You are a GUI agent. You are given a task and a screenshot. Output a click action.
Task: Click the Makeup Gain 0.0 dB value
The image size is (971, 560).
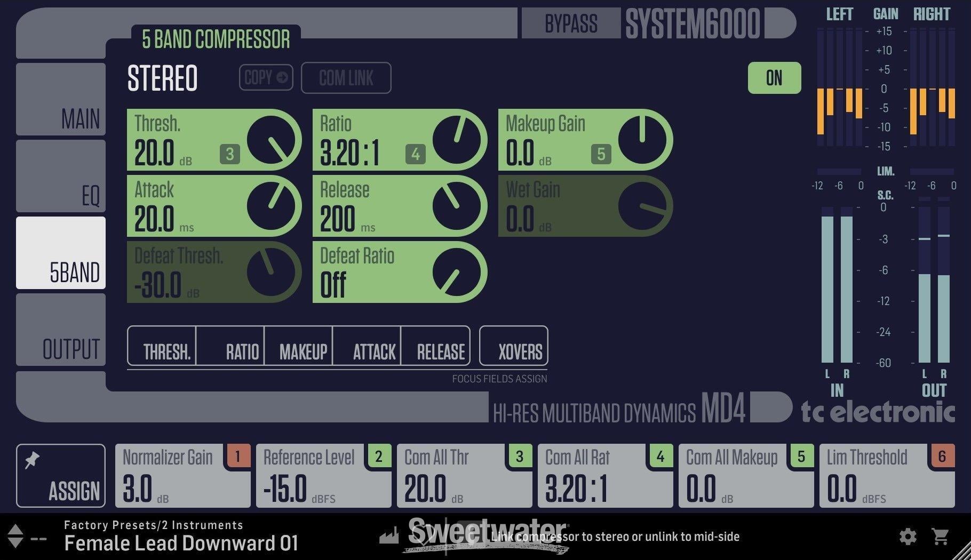tap(528, 153)
